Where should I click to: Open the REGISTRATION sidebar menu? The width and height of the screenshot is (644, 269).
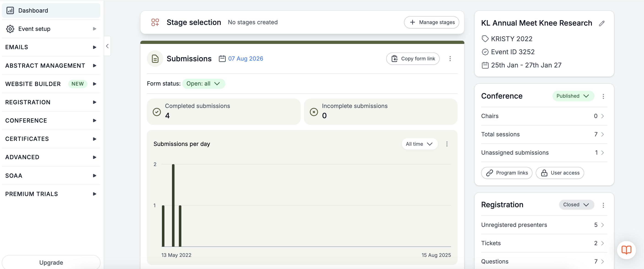[x=51, y=102]
